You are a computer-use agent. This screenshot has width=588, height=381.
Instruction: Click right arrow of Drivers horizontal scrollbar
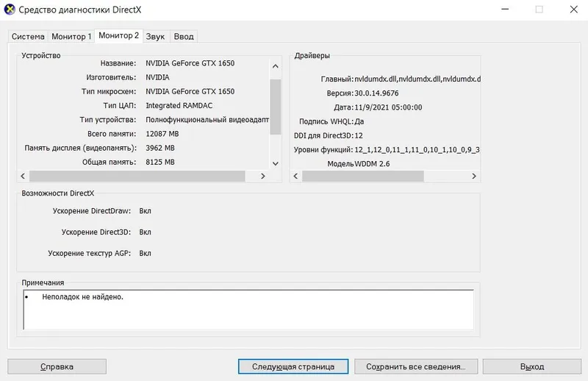click(x=474, y=176)
